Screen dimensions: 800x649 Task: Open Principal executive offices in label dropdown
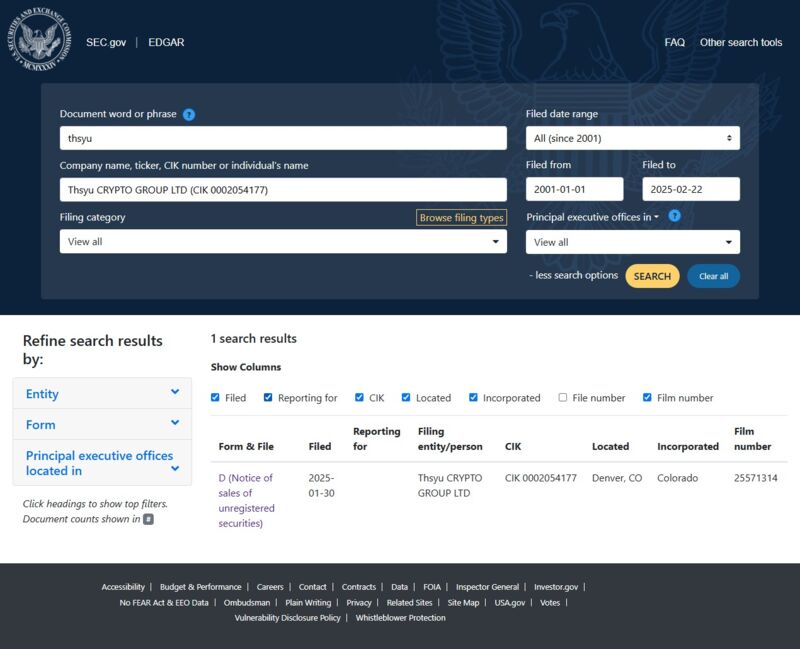point(592,217)
